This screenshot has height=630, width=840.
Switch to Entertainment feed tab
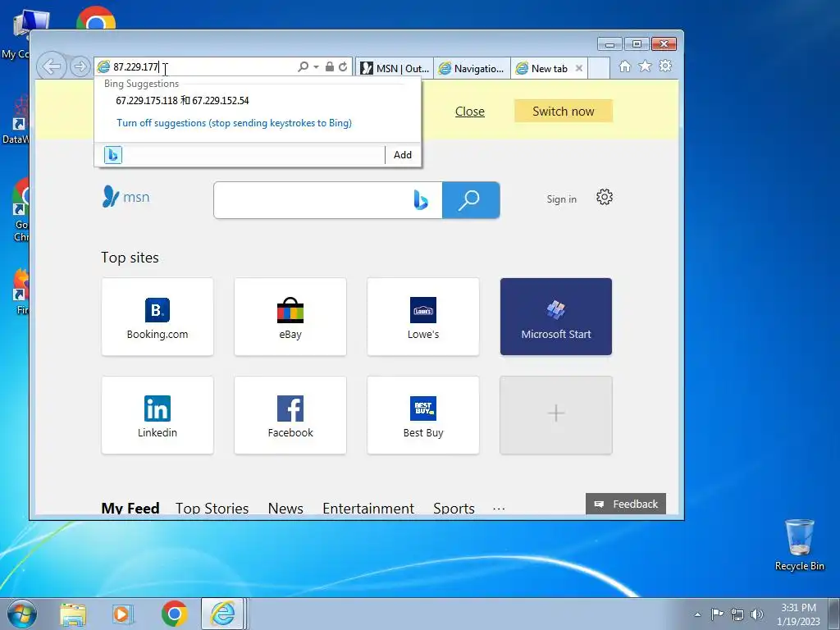click(x=368, y=507)
